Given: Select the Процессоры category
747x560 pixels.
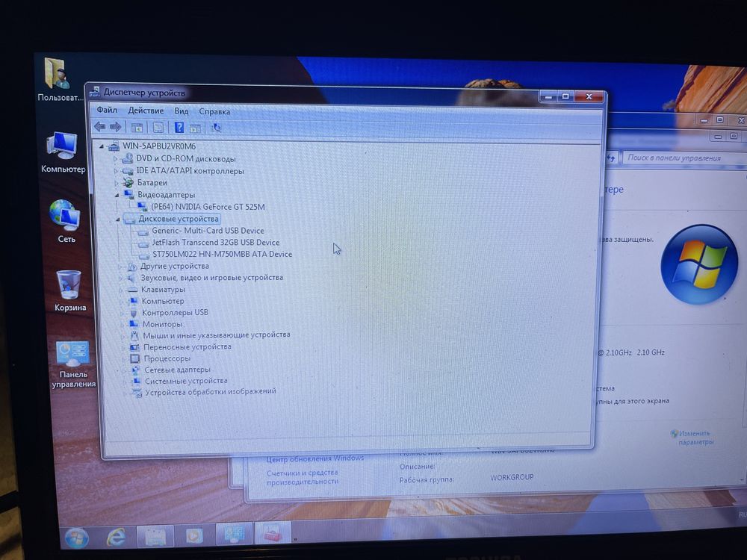Looking at the screenshot, I should (167, 358).
